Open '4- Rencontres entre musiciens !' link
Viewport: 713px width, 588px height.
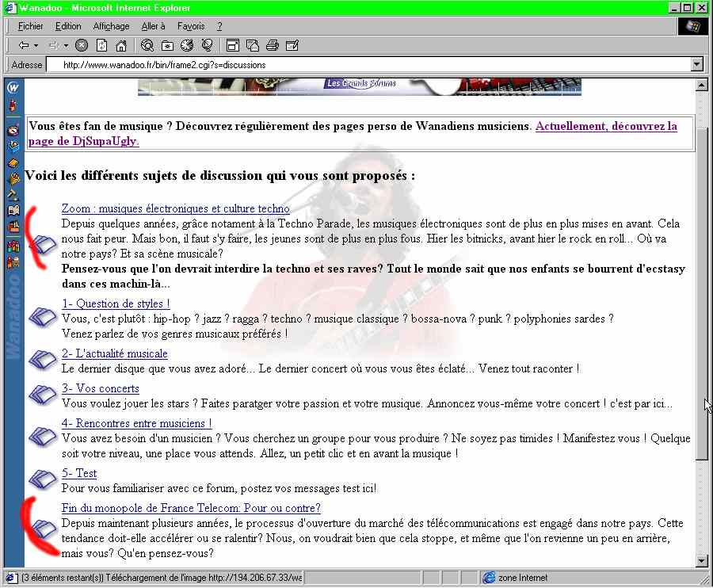[x=136, y=423]
